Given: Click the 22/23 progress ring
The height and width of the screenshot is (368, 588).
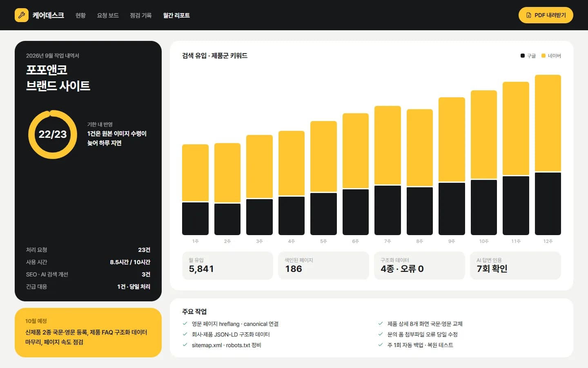Looking at the screenshot, I should point(53,135).
